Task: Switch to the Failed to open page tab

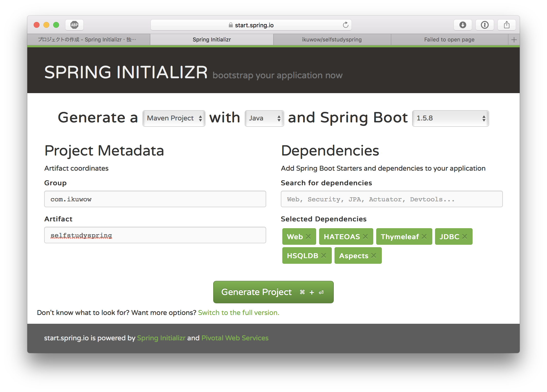Action: (x=449, y=40)
